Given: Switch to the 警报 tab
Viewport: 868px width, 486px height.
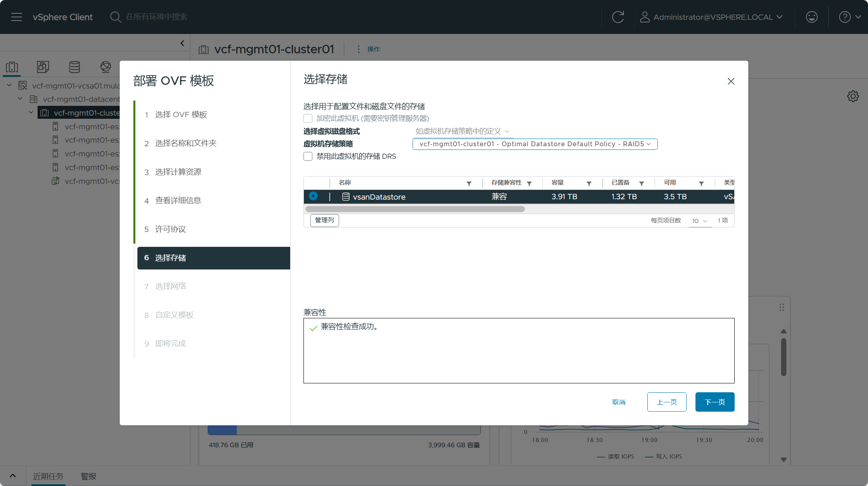Looking at the screenshot, I should coord(88,476).
